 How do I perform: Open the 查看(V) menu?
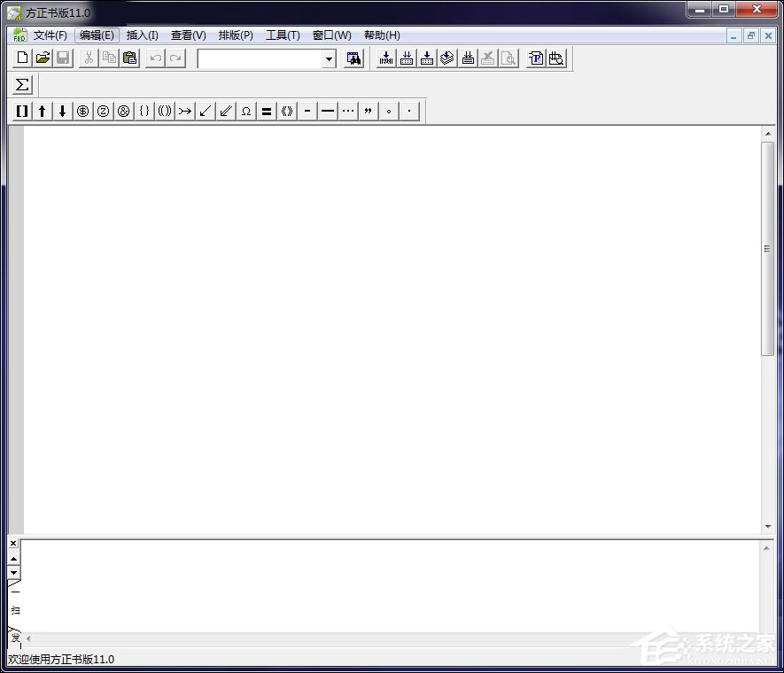[x=189, y=35]
